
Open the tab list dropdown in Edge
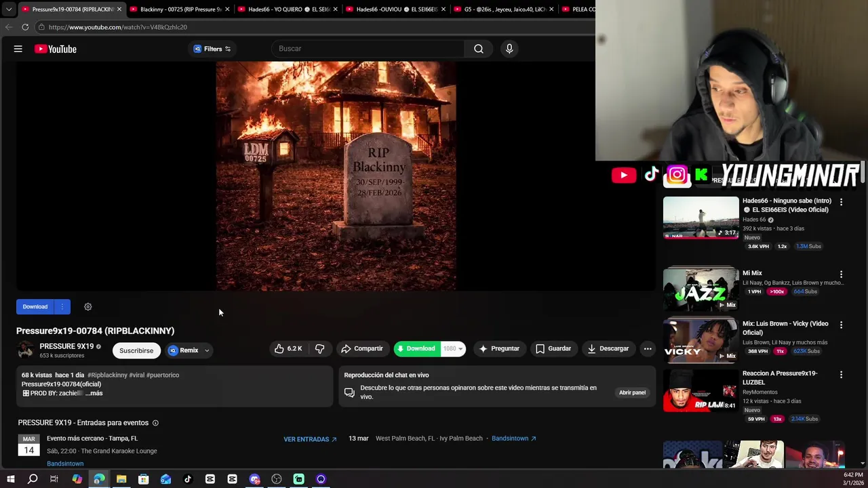coord(9,9)
